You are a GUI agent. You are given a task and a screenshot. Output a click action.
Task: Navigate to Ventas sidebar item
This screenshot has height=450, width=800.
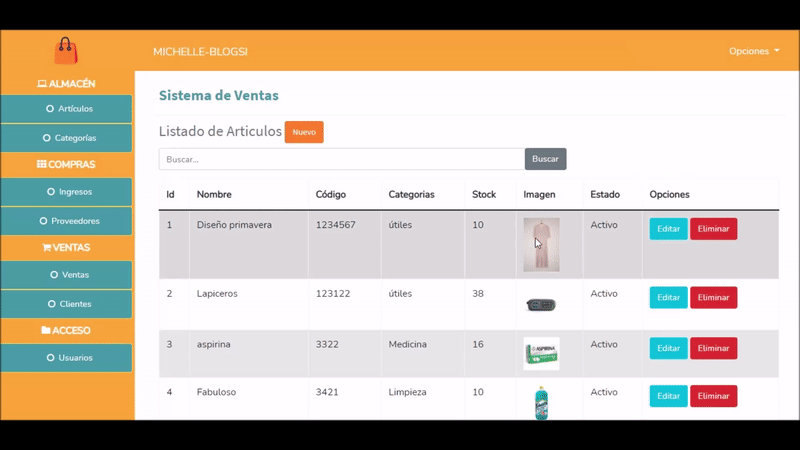(67, 275)
